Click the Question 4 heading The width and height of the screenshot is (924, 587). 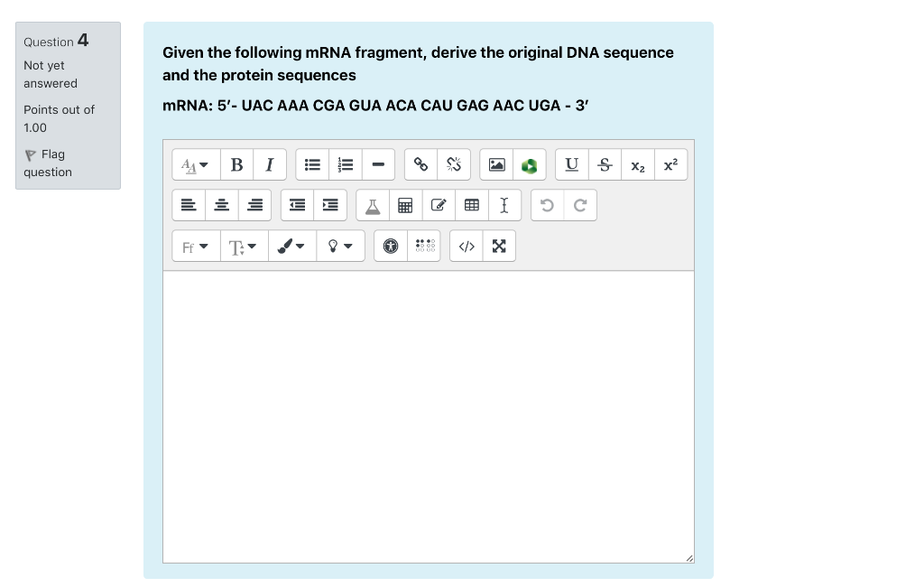coord(56,41)
